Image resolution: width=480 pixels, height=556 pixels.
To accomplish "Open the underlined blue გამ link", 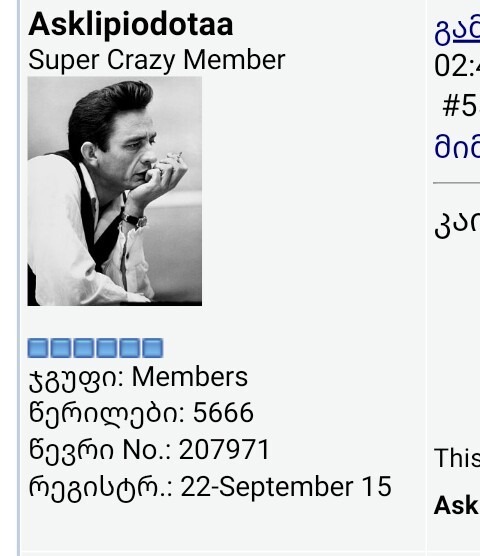I will click(457, 32).
